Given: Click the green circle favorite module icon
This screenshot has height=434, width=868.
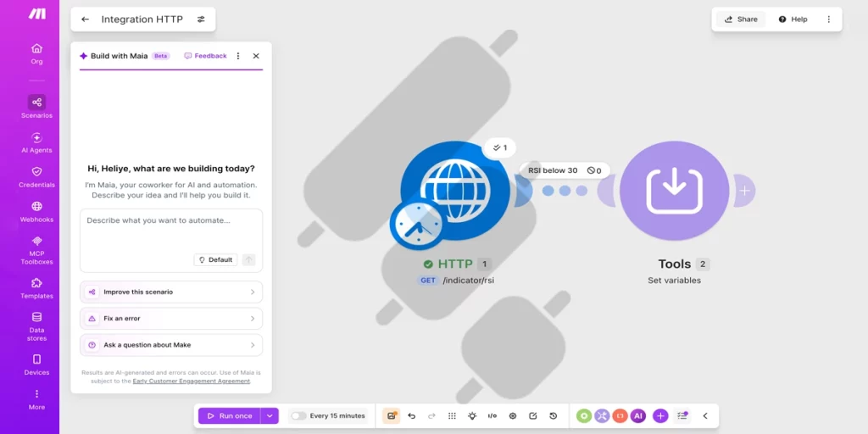Looking at the screenshot, I should click(x=584, y=415).
